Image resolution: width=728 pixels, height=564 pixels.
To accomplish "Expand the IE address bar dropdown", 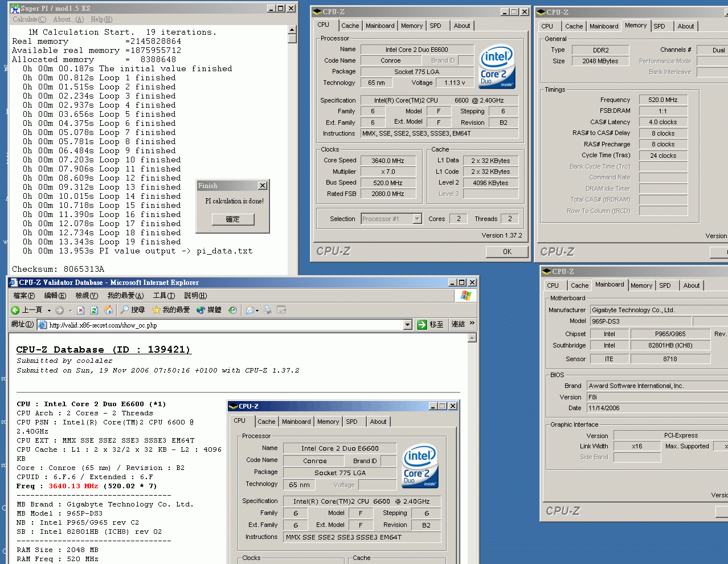I will pyautogui.click(x=407, y=325).
